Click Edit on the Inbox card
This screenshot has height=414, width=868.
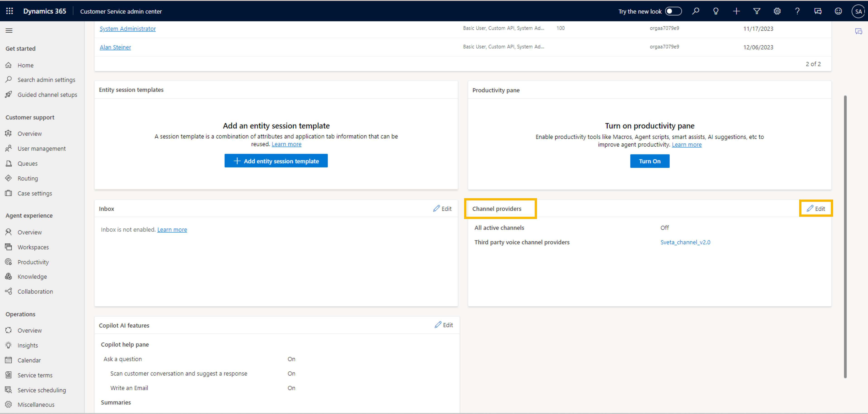tap(442, 209)
